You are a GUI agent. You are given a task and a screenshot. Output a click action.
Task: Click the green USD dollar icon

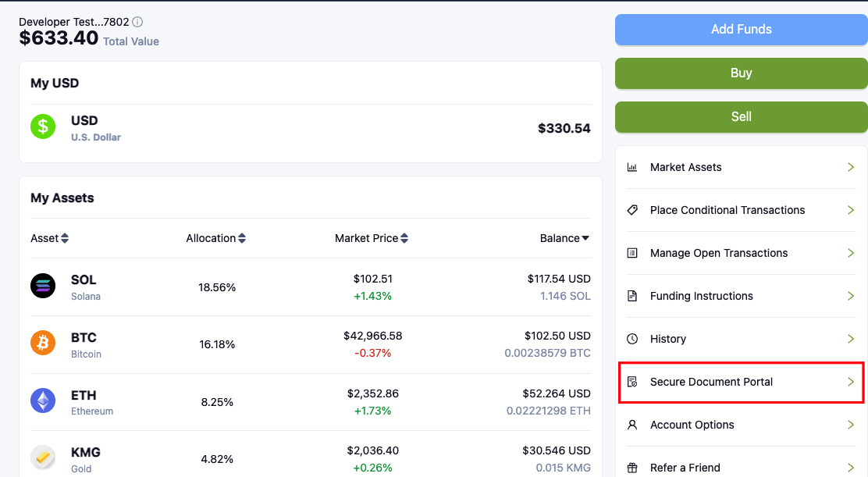43,126
